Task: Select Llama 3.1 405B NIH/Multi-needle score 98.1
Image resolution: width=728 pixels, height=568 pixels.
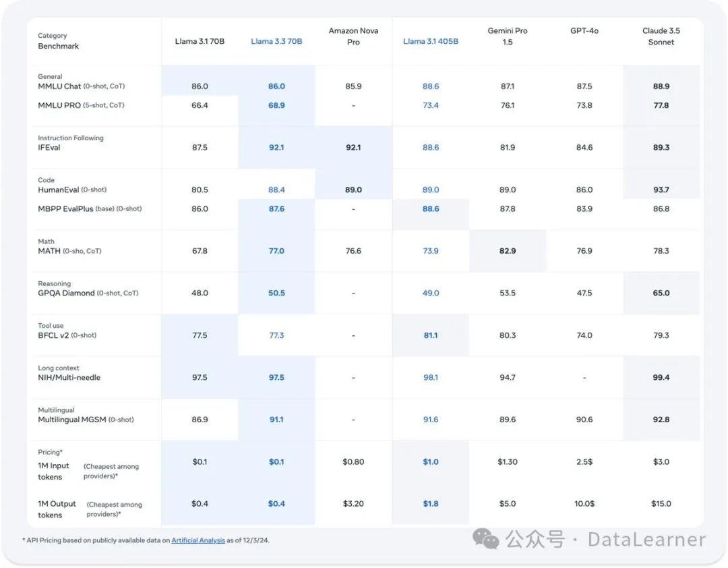Action: (430, 377)
